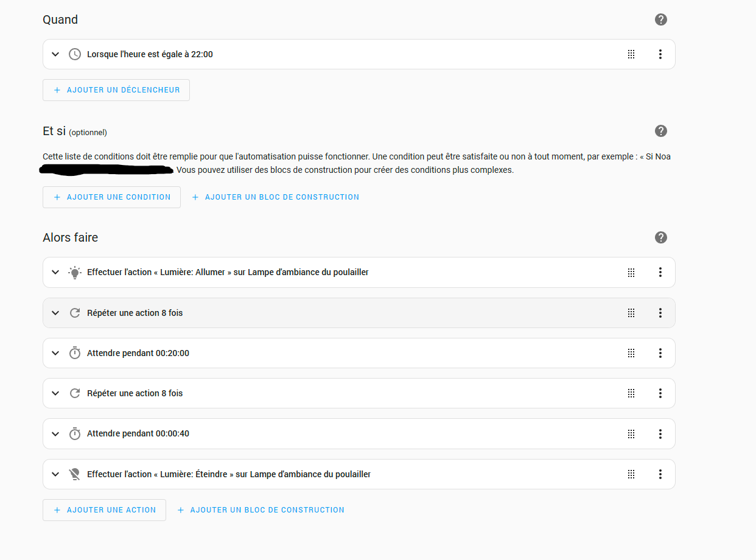Open help for the Alors faire section
Screen dimensions: 756x560
[660, 237]
